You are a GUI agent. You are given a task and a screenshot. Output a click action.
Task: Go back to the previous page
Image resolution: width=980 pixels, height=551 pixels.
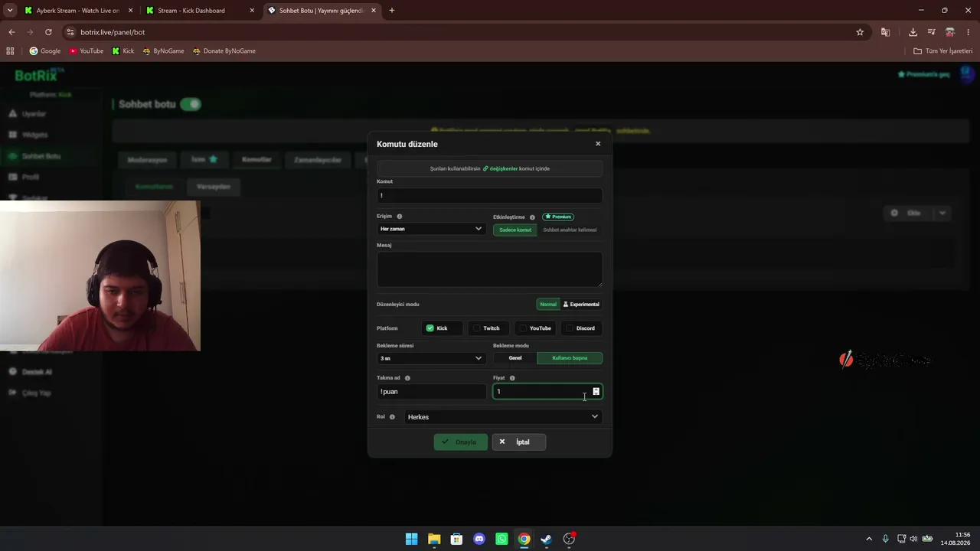tap(11, 32)
